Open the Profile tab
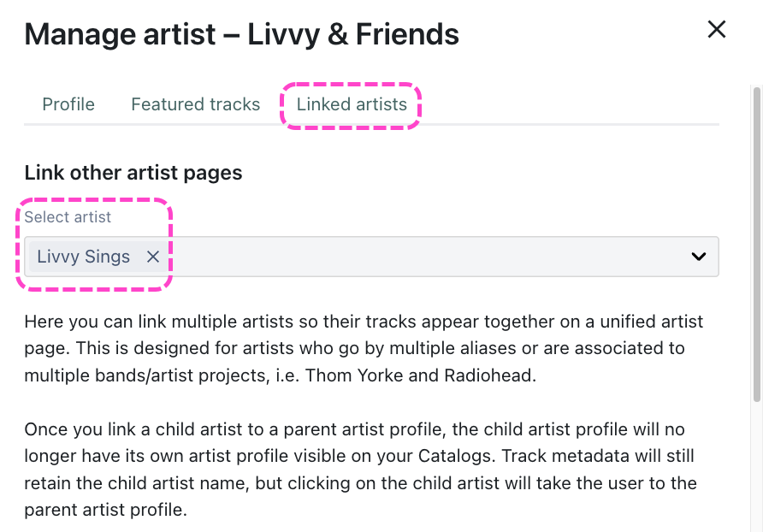This screenshot has height=532, width=763. 68,104
